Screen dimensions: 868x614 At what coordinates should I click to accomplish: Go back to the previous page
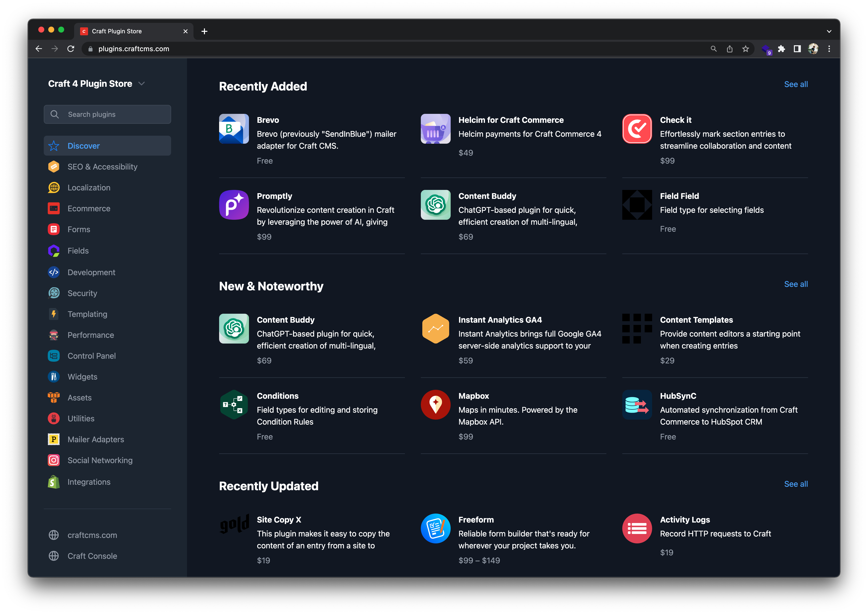point(39,49)
